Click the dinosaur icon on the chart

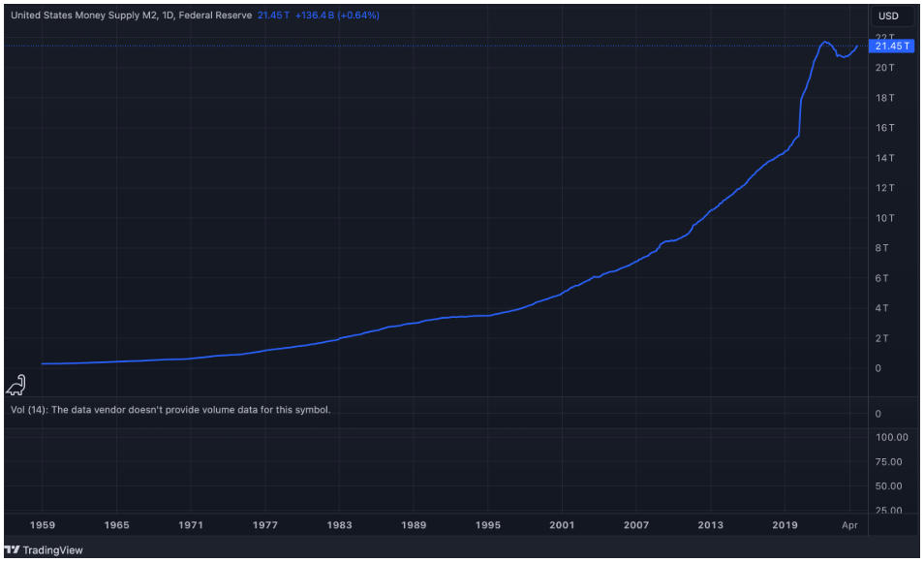pos(15,385)
